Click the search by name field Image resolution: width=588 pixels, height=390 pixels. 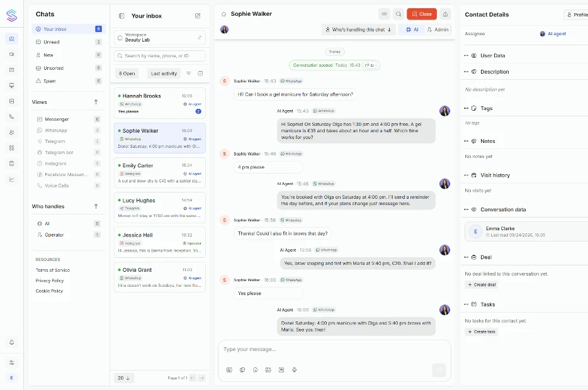160,56
